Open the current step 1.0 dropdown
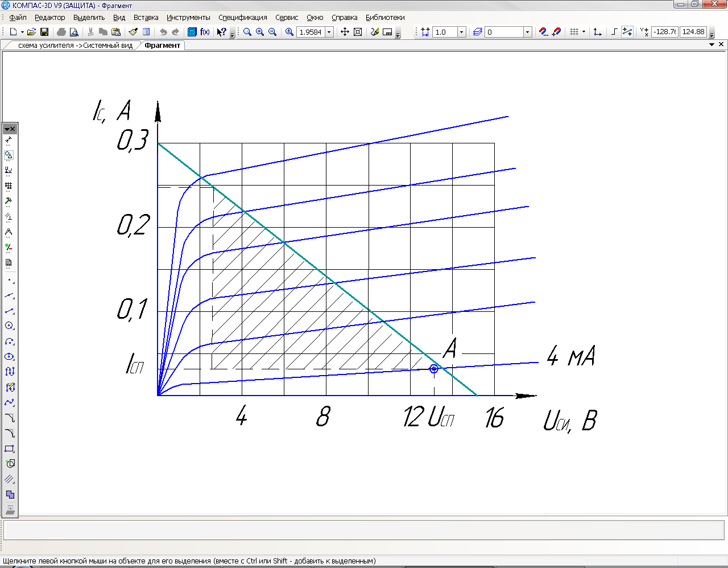The width and height of the screenshot is (728, 568). coord(462,32)
